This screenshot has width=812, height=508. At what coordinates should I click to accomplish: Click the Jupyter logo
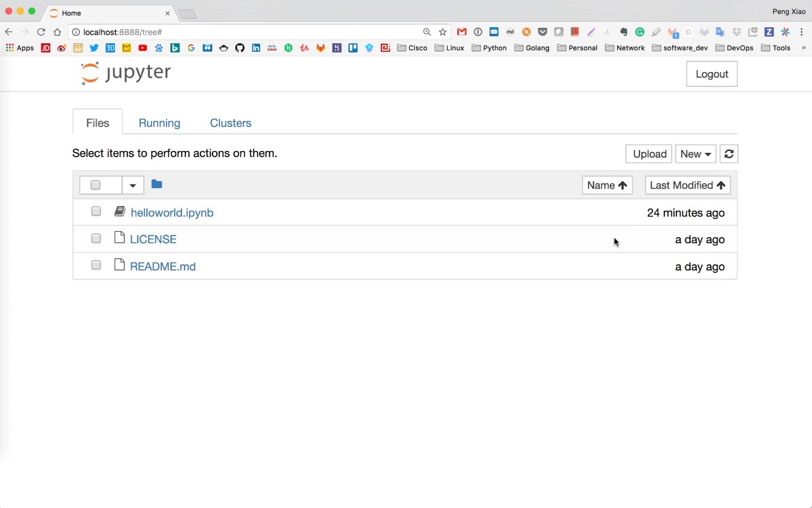(126, 73)
